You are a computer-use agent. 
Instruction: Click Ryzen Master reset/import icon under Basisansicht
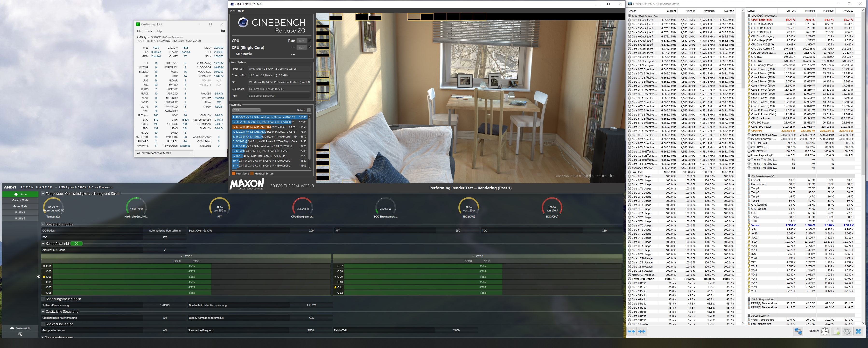[20, 334]
